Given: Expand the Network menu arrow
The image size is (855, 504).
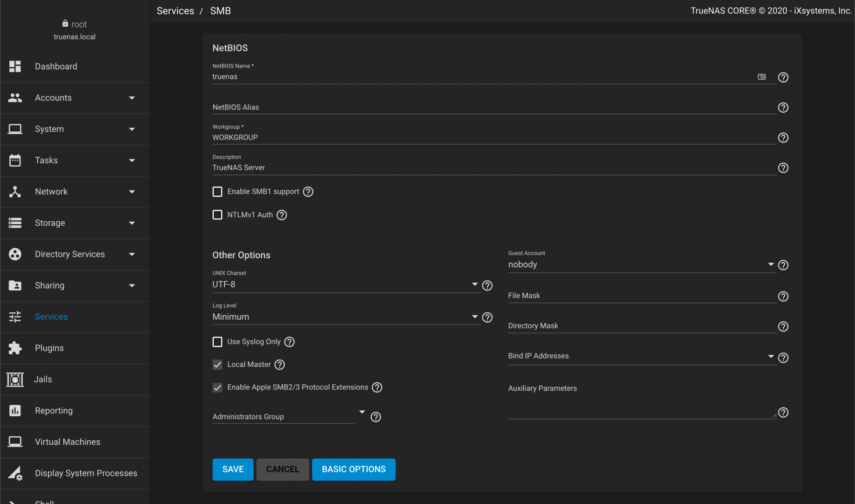Looking at the screenshot, I should pos(132,192).
